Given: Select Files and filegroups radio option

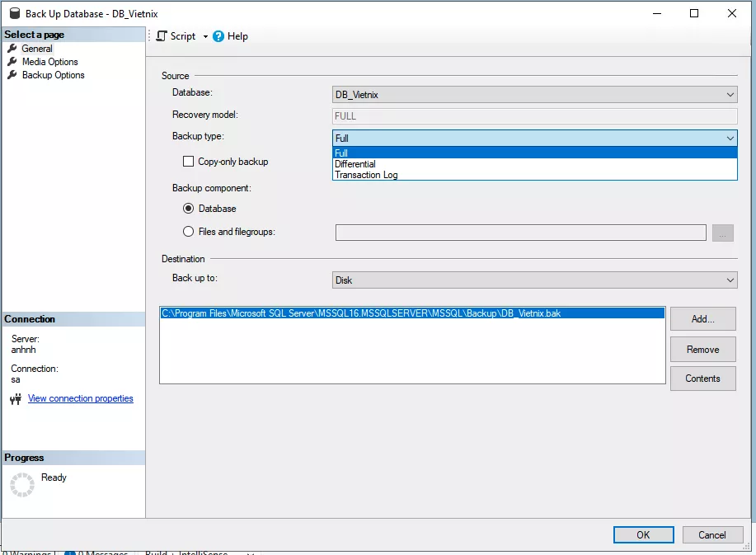Looking at the screenshot, I should (189, 232).
